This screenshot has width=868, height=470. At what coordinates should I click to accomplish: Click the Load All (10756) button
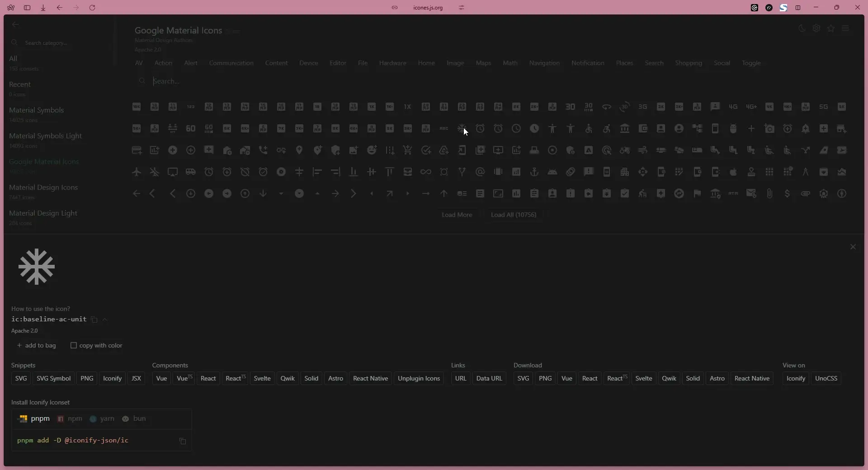[513, 215]
